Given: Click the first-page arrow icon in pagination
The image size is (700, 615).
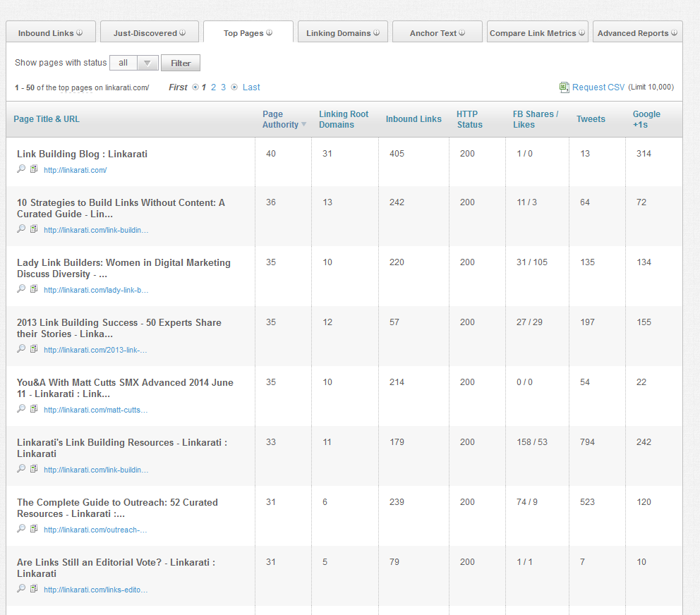Looking at the screenshot, I should coord(195,87).
